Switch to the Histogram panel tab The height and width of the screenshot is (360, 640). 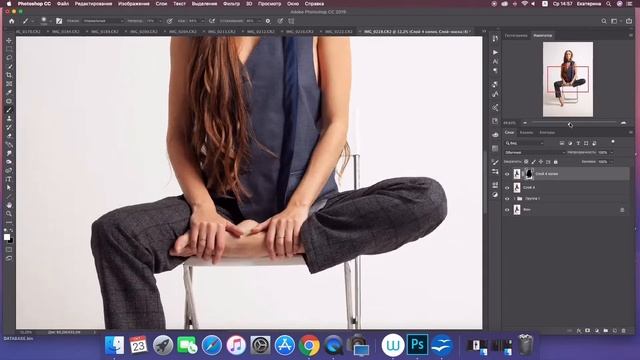[516, 36]
